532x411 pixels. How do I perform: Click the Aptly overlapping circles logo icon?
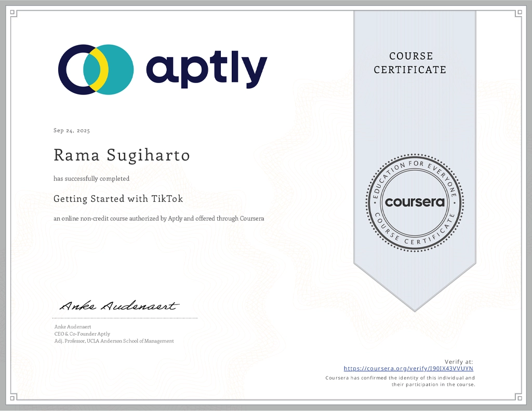(96, 70)
